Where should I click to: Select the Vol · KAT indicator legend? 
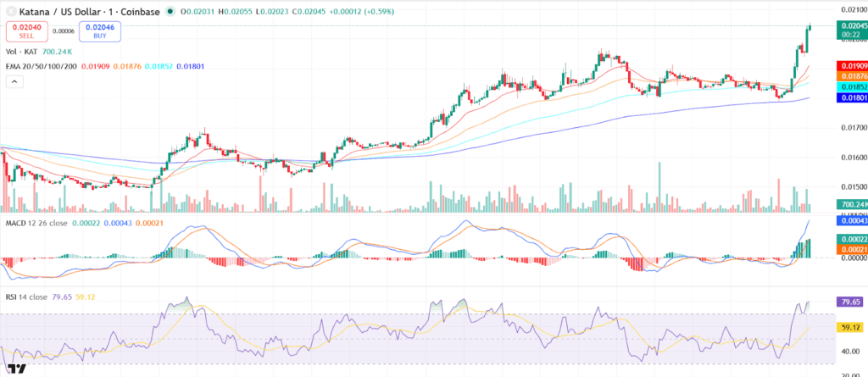pos(21,52)
